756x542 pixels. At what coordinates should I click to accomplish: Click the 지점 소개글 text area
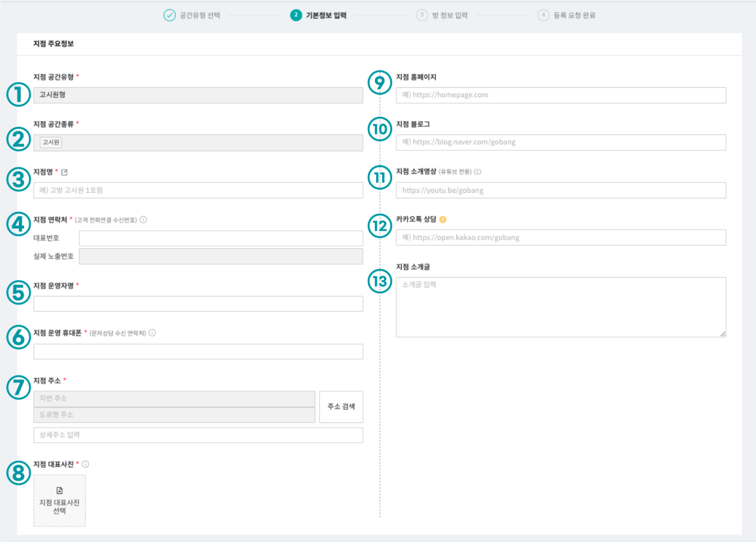560,307
